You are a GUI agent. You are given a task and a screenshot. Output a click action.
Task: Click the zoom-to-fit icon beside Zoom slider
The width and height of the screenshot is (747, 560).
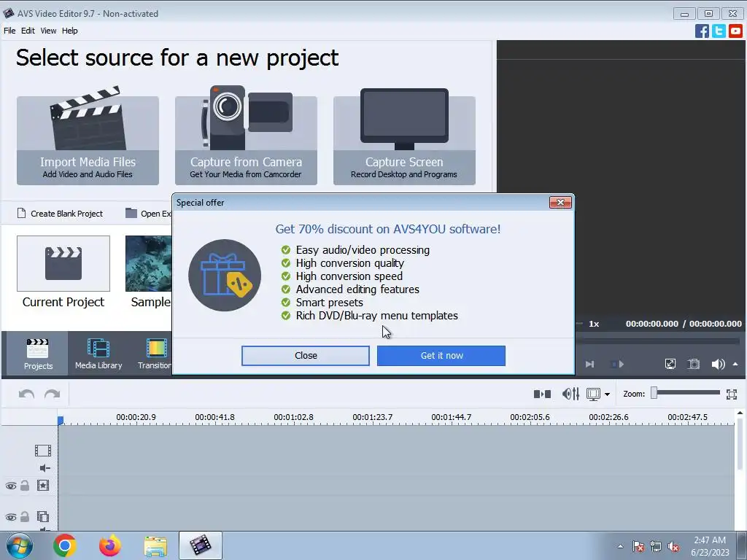[732, 394]
